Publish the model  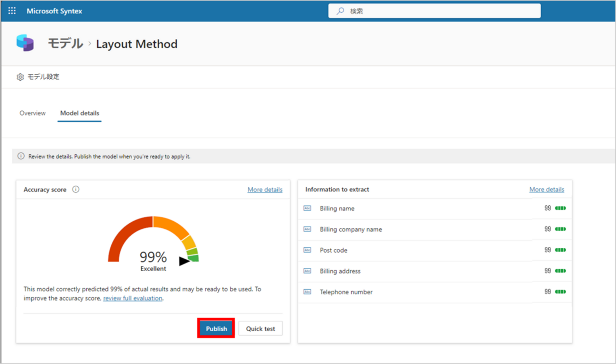(216, 328)
